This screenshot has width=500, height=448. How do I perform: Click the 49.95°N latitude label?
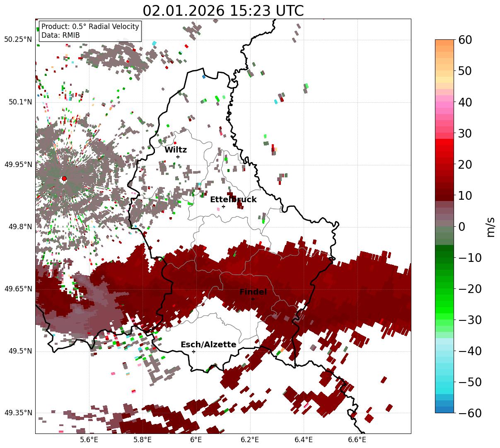(18, 165)
